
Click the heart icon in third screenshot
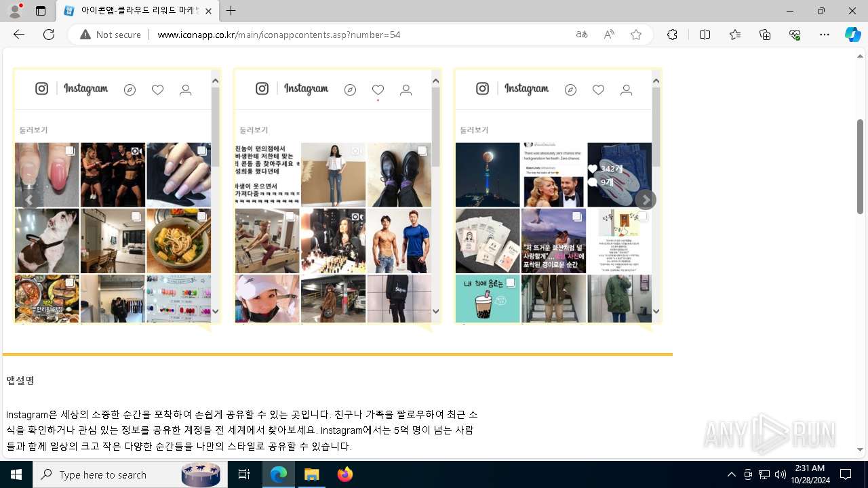[598, 90]
